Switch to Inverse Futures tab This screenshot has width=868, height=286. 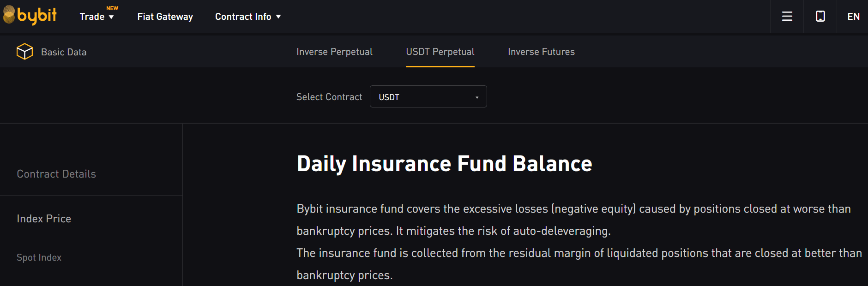click(x=541, y=52)
